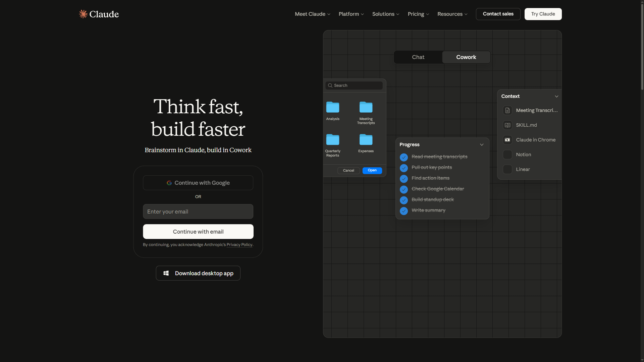The image size is (644, 362).
Task: Click the Claude in Chrome icon
Action: tap(507, 140)
